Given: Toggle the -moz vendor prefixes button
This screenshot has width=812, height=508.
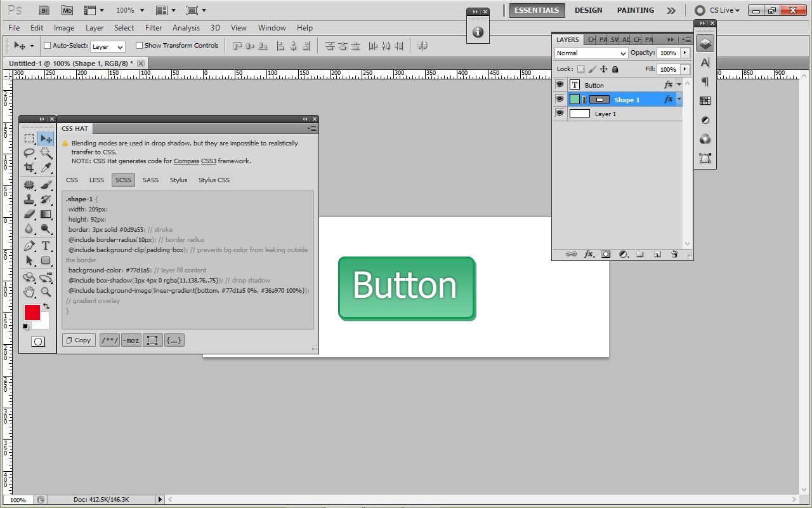Looking at the screenshot, I should click(131, 340).
